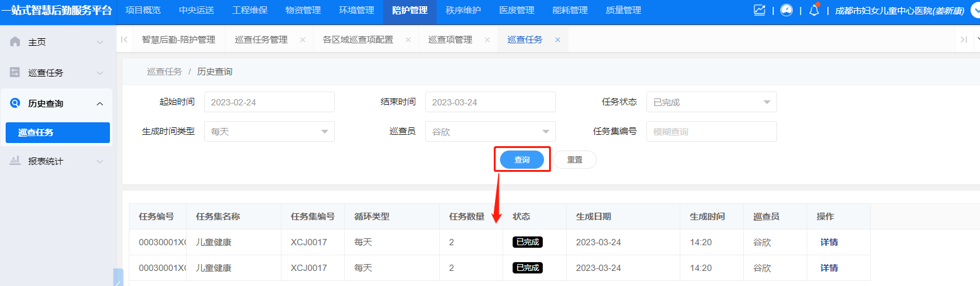Expand the 报表统计 sidebar chevron

point(100,161)
